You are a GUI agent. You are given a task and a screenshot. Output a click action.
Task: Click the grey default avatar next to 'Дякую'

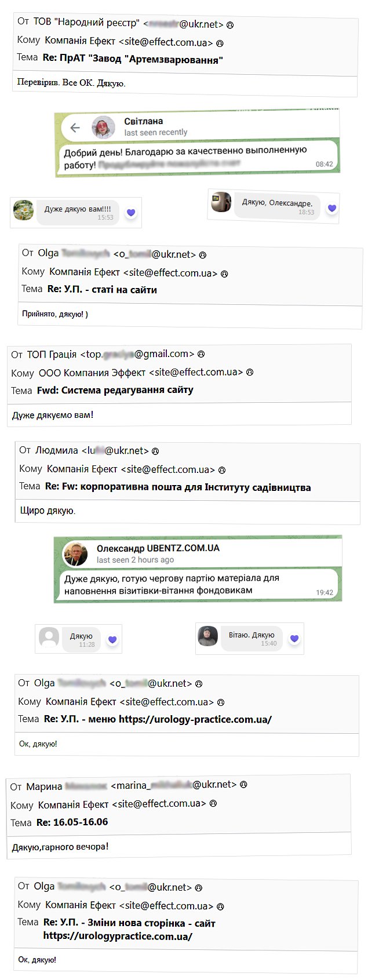tap(49, 637)
